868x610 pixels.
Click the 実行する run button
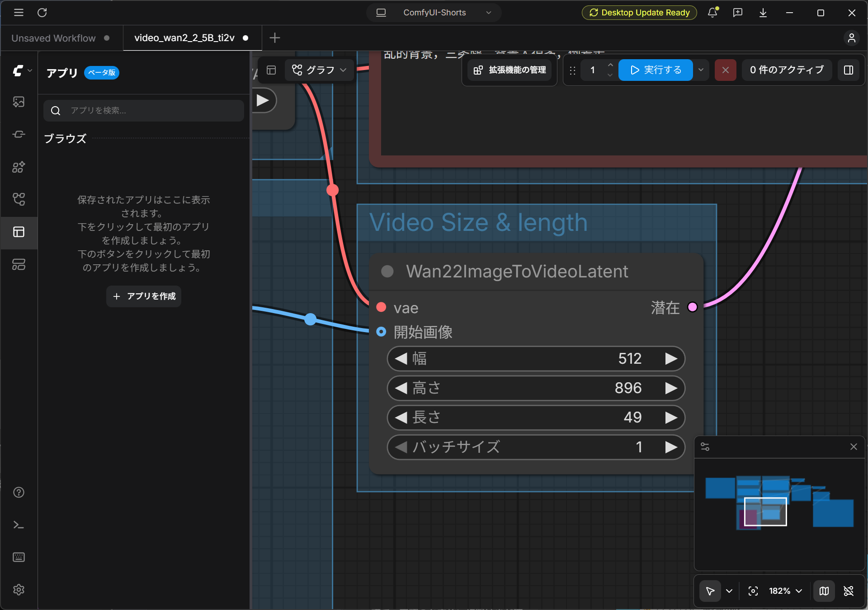(x=656, y=70)
